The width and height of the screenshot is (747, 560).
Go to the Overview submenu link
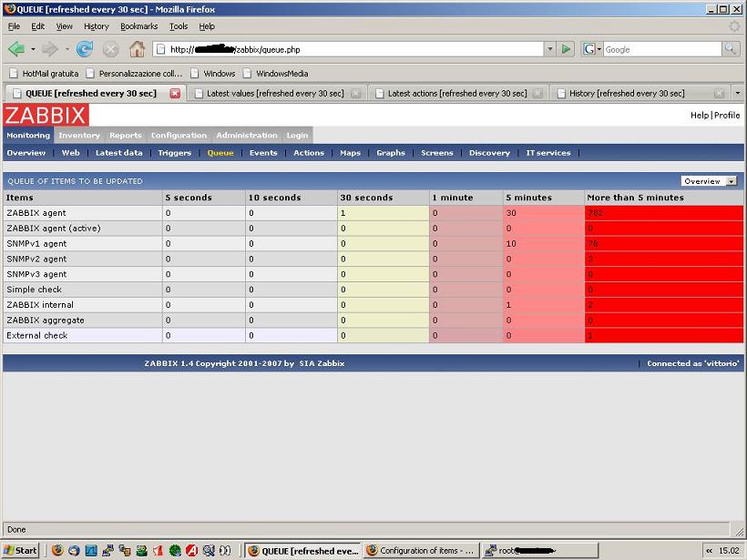(x=26, y=153)
